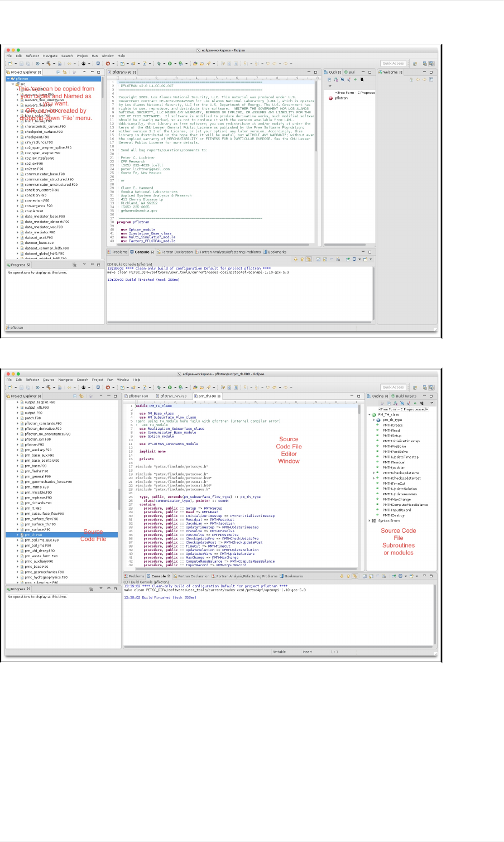This screenshot has height=842, width=504.
Task: Switch to the Build Targets tab in pm_th.F90 window
Action: (405, 396)
